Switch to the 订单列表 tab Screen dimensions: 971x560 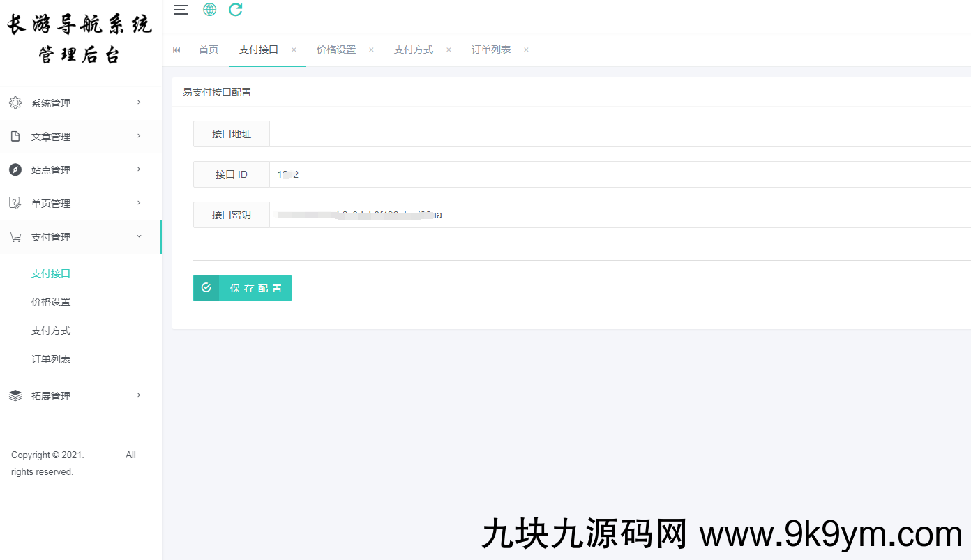pyautogui.click(x=491, y=50)
